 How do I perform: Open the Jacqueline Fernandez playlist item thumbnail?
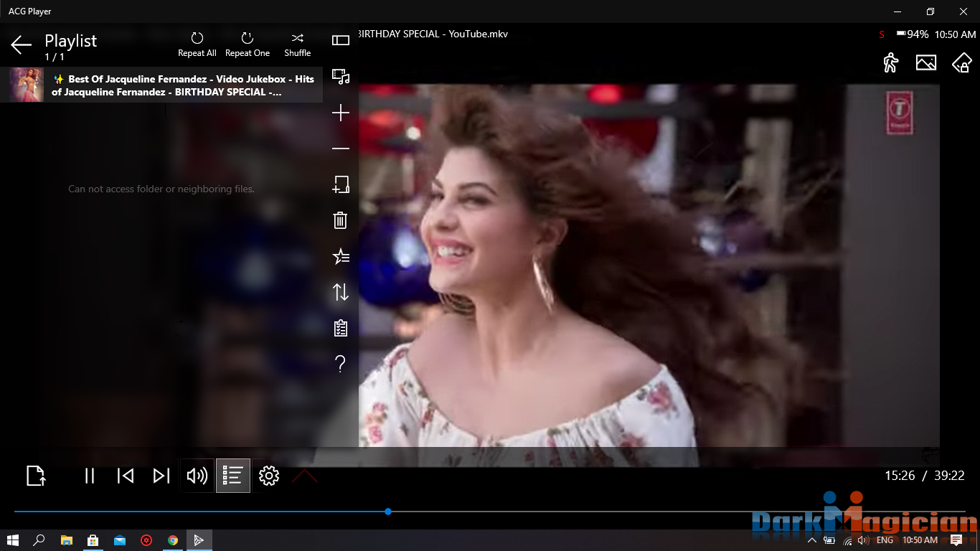pyautogui.click(x=27, y=85)
